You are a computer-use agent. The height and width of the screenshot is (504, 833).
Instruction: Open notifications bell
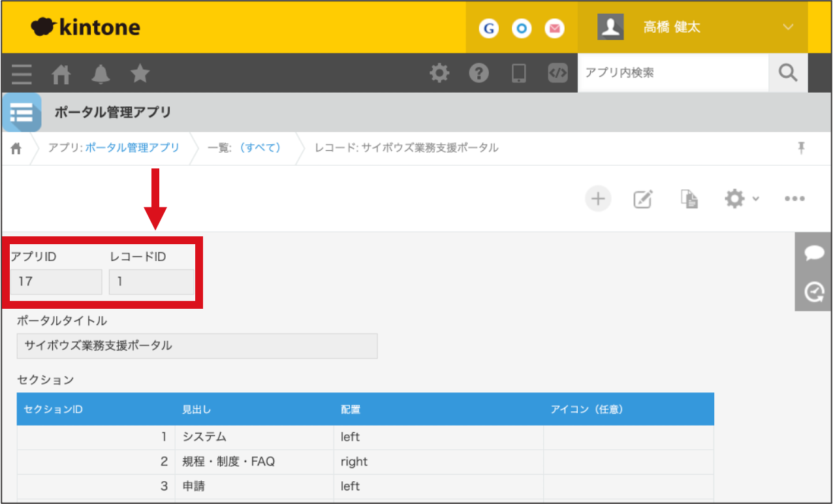pyautogui.click(x=101, y=74)
